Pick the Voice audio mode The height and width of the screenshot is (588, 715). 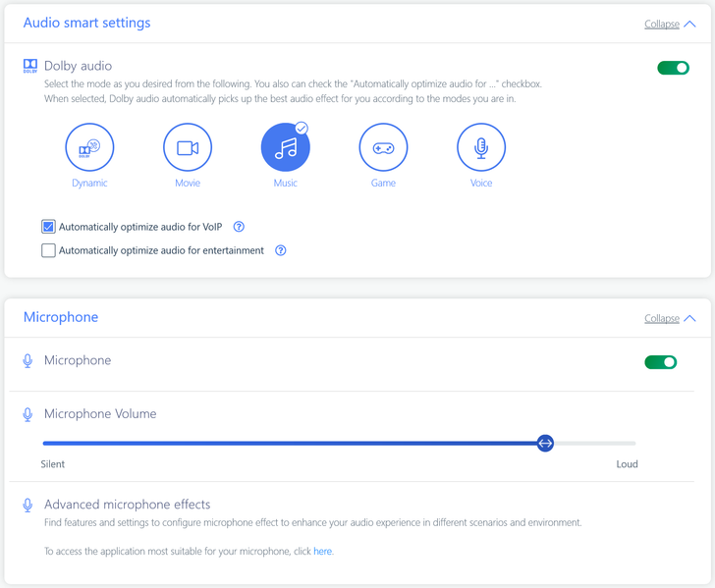click(x=481, y=147)
